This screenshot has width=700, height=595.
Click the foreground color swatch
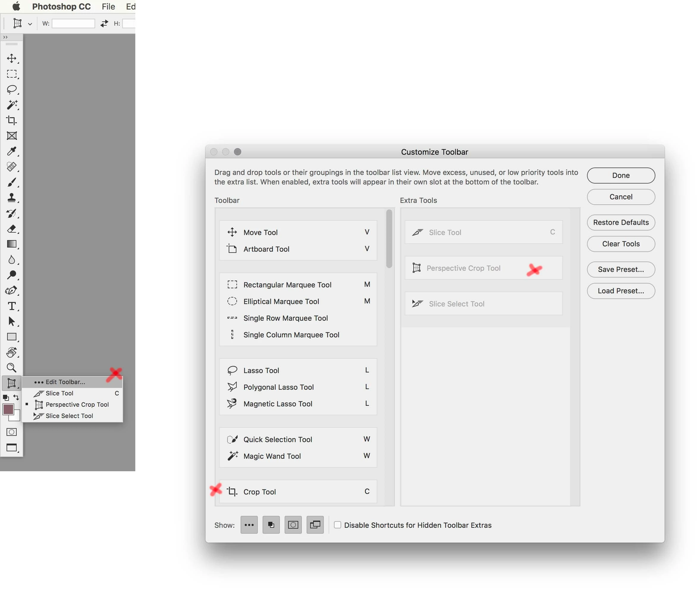tap(8, 409)
